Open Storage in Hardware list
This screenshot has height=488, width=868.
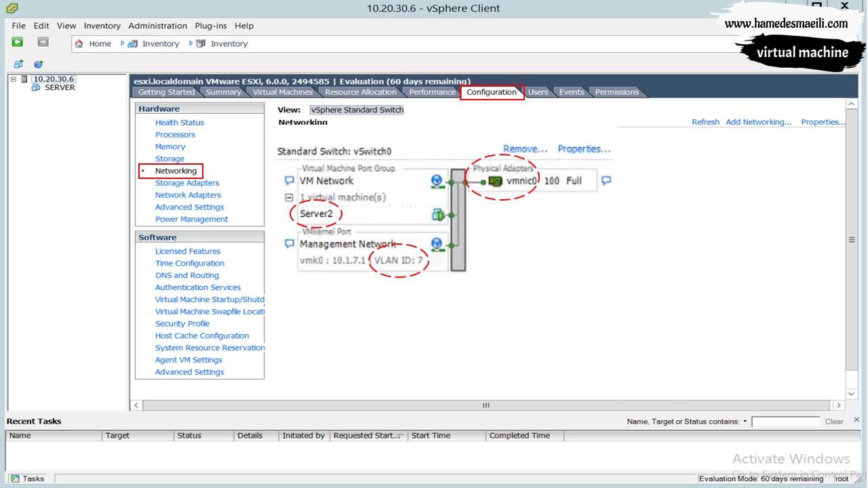170,159
